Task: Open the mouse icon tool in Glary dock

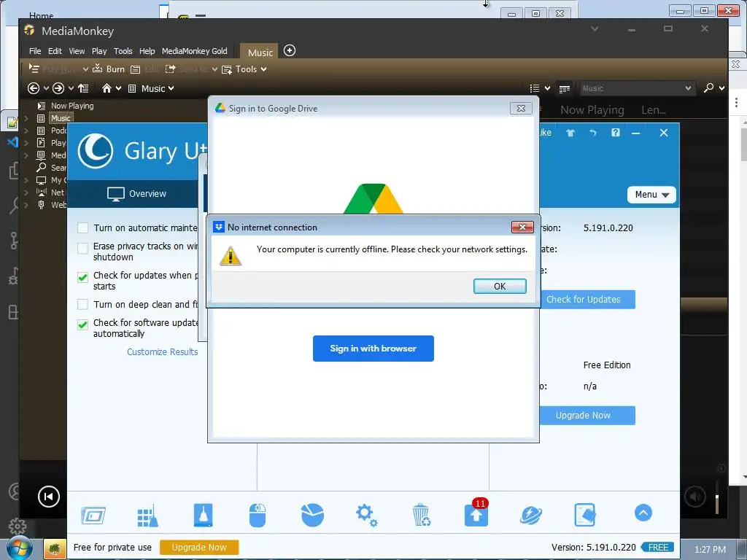Action: pyautogui.click(x=258, y=516)
